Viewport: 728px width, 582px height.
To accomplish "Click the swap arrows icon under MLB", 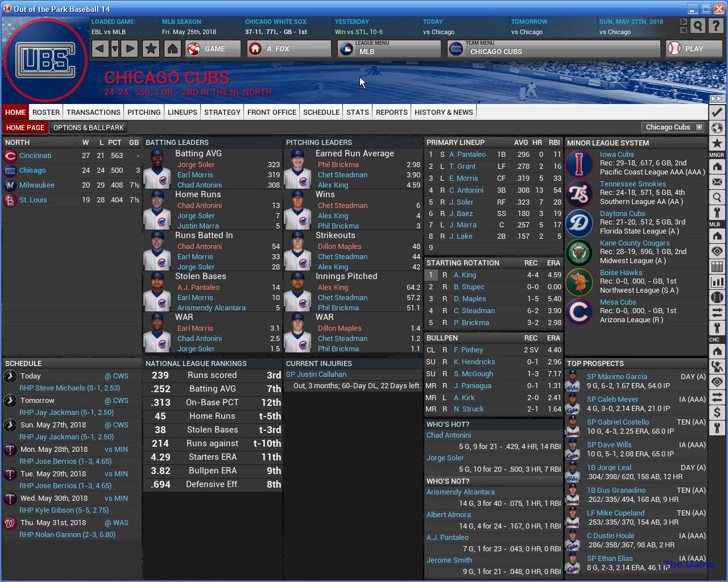I will (717, 313).
